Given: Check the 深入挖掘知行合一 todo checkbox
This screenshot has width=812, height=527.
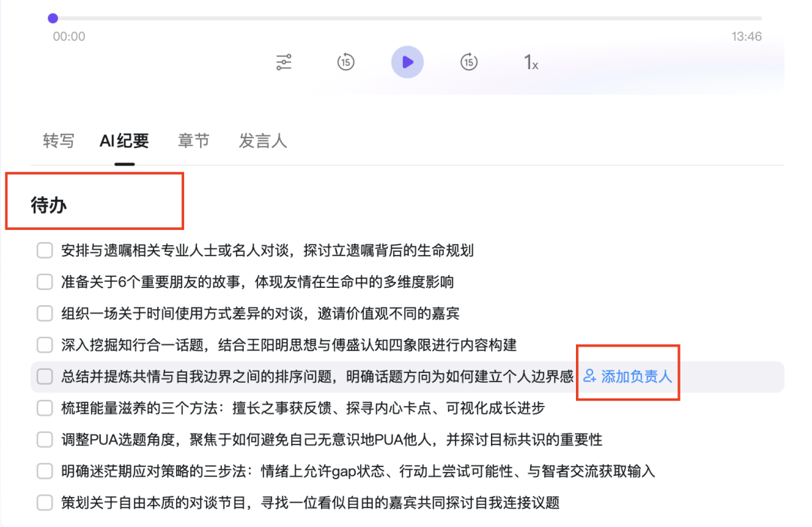Looking at the screenshot, I should coord(44,345).
